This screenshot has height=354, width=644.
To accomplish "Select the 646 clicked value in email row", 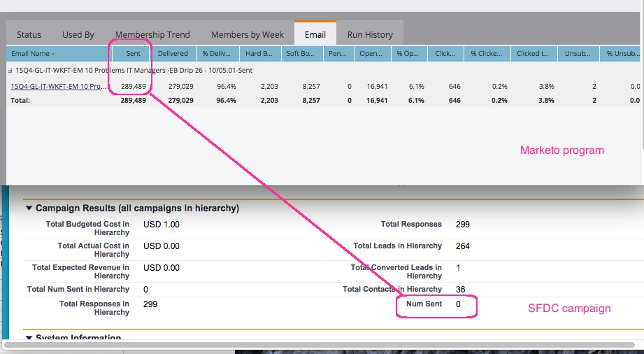I will pos(455,86).
